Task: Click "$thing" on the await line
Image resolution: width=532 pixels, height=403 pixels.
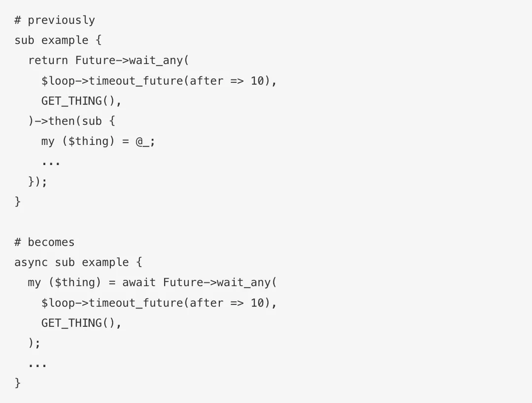Action: click(75, 282)
